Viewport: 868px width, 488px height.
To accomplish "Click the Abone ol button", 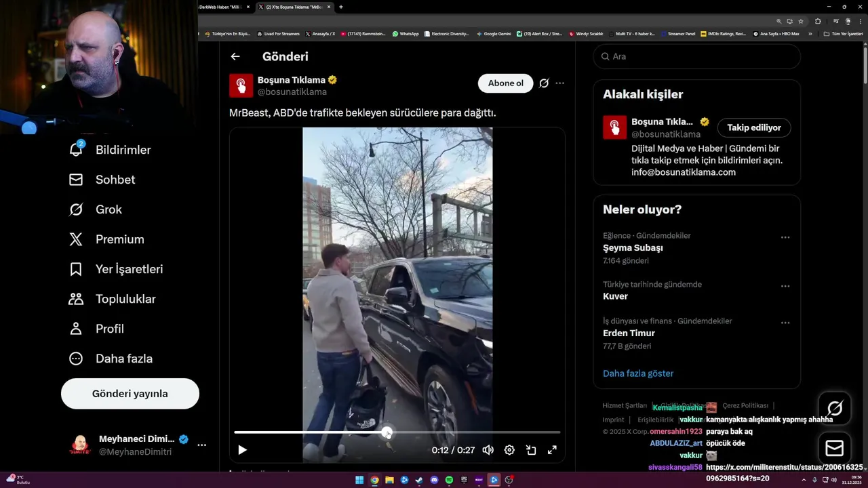I will pyautogui.click(x=506, y=83).
